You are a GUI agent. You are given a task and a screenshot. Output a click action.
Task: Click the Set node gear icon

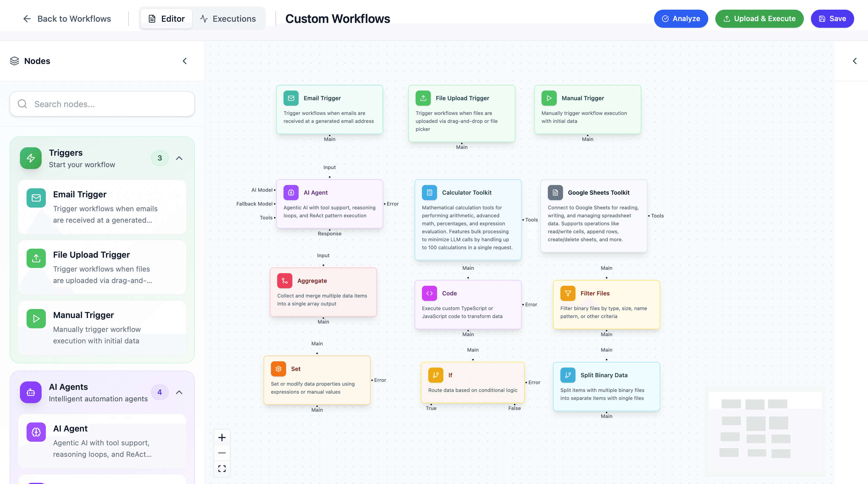[278, 369]
